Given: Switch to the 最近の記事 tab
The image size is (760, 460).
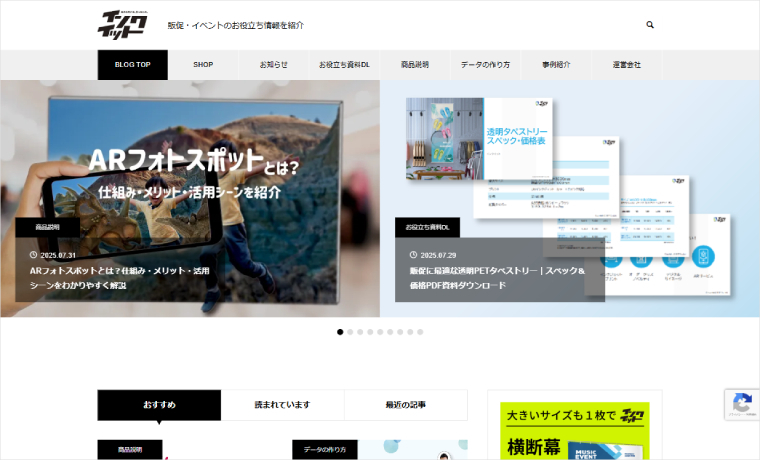Looking at the screenshot, I should click(405, 405).
